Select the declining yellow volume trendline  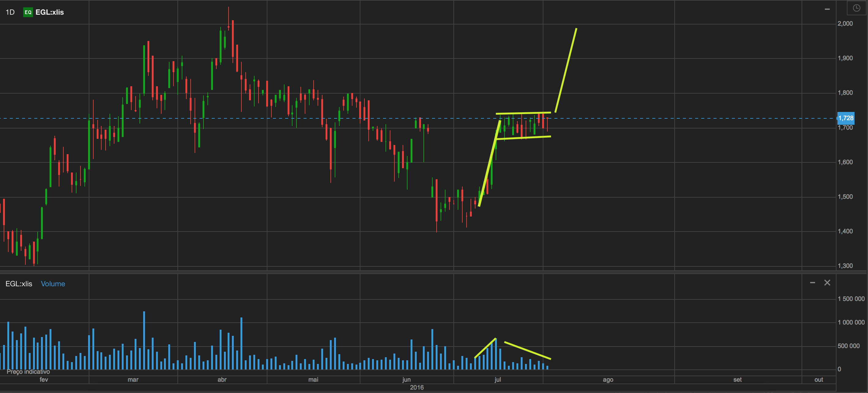527,350
